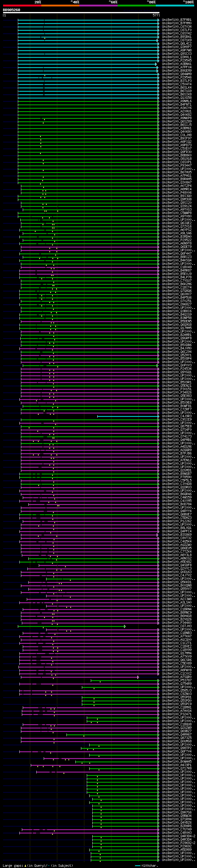Select hit label UniRef100_C6SY42
197x868 pixels.
[x=177, y=33]
